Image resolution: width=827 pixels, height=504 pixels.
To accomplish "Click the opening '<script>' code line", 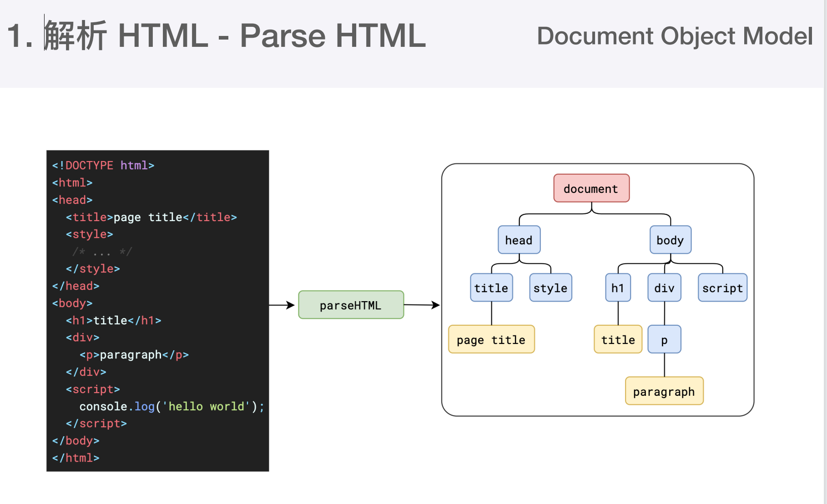I will tap(93, 389).
